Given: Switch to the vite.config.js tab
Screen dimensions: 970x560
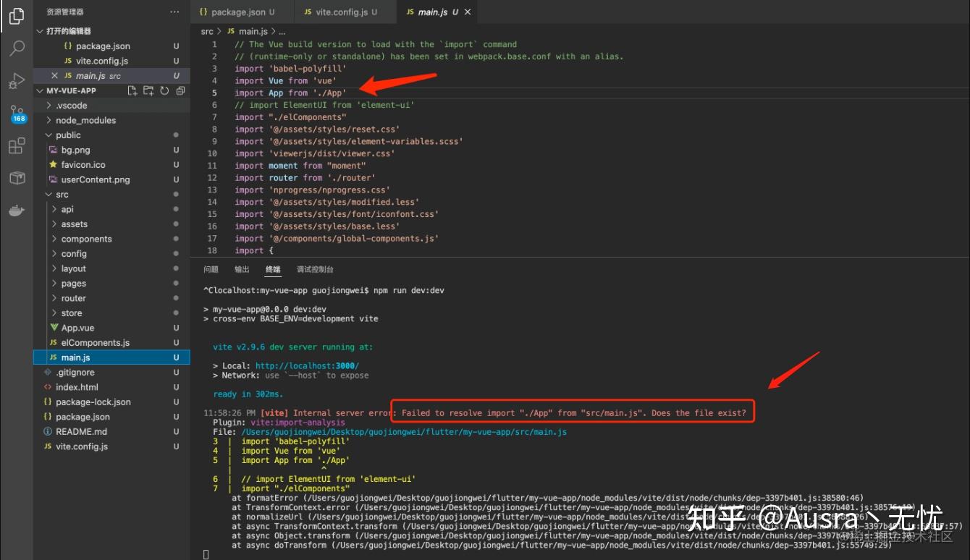Looking at the screenshot, I should pyautogui.click(x=339, y=12).
